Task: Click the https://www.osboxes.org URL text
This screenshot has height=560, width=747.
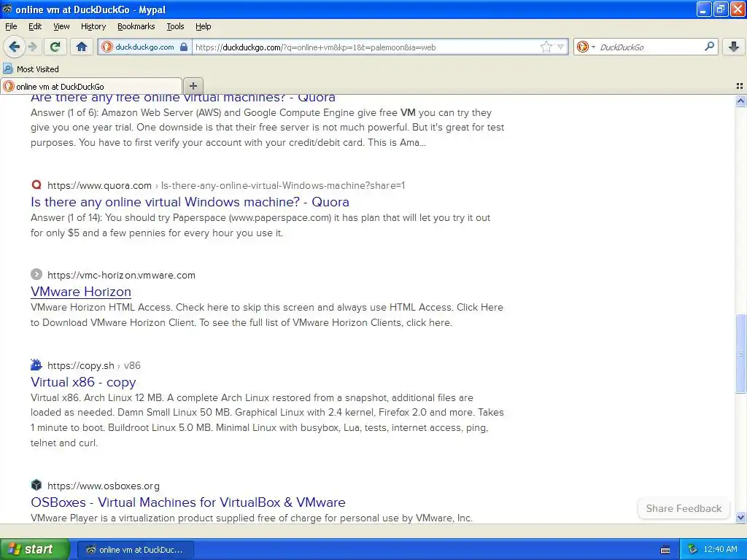Action: click(104, 486)
